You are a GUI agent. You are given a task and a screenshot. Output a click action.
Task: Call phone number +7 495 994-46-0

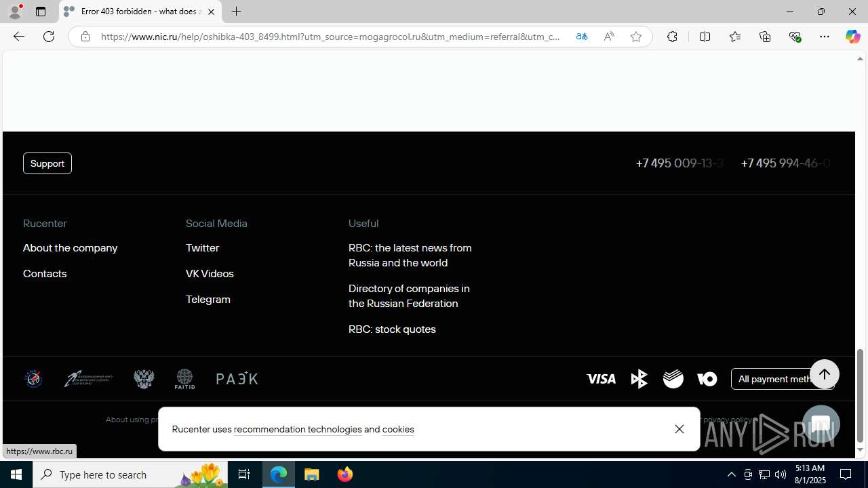785,163
